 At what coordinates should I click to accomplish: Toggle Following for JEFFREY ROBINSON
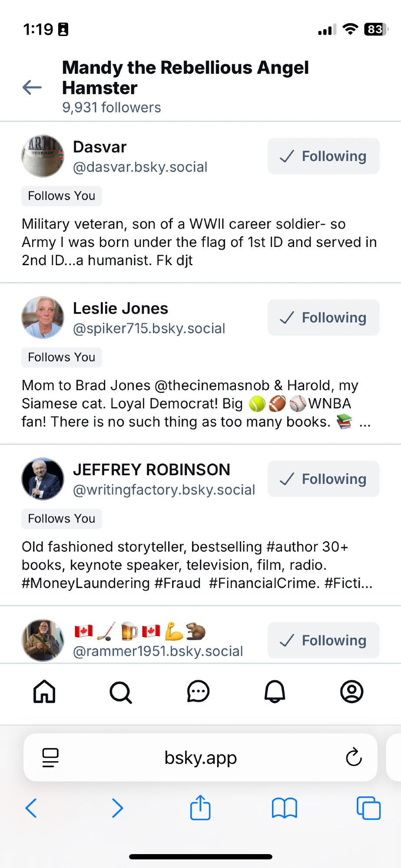323,479
